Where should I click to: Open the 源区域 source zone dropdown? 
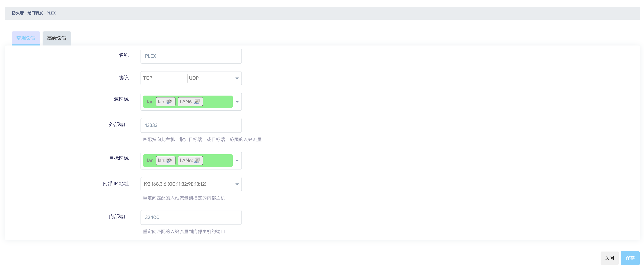click(x=237, y=102)
